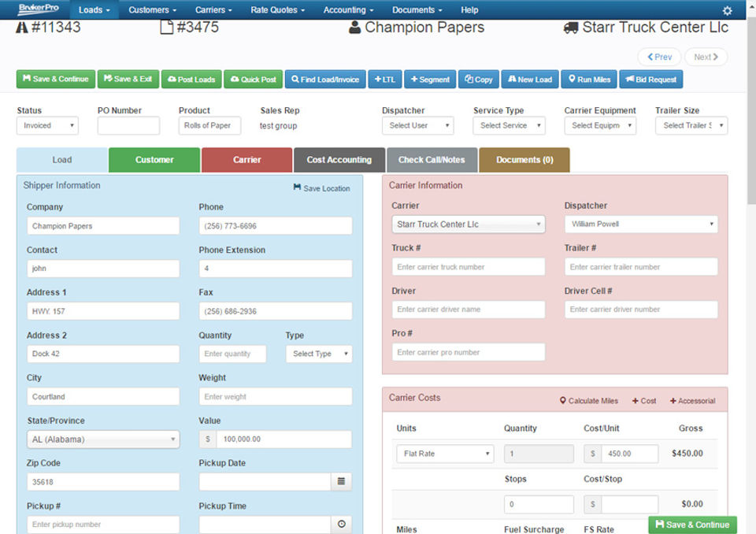Viewport: 756px width, 534px height.
Task: Go to Prev load
Action: coord(659,57)
